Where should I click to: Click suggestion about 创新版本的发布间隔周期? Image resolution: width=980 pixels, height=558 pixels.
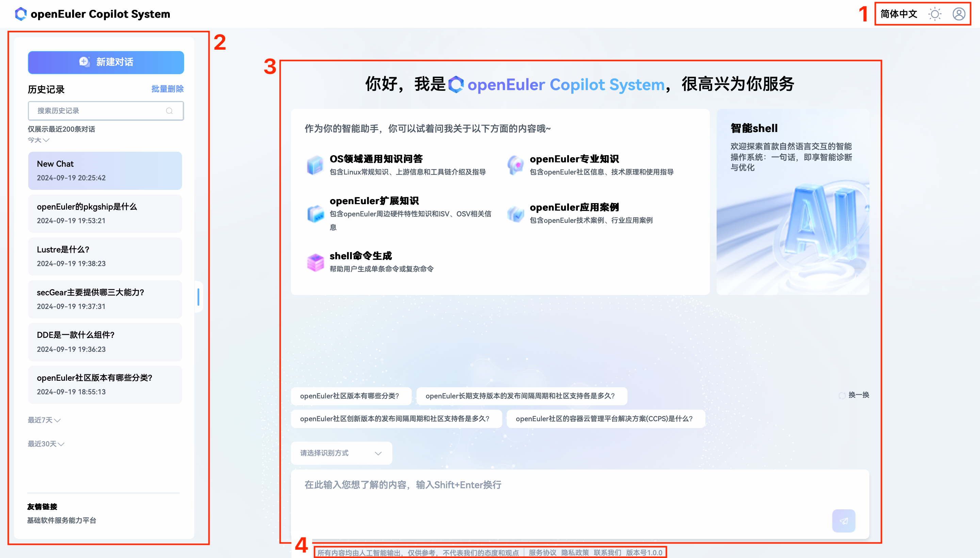[396, 419]
